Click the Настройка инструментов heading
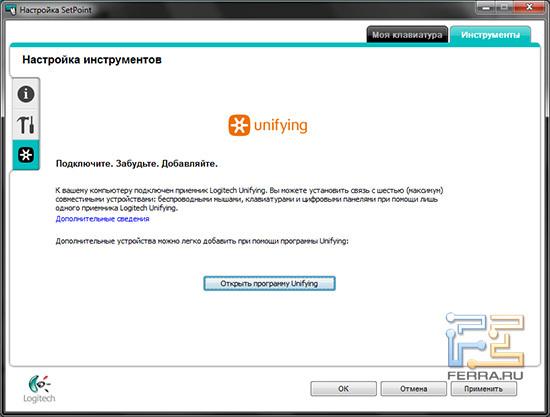550x417 pixels. (92, 60)
